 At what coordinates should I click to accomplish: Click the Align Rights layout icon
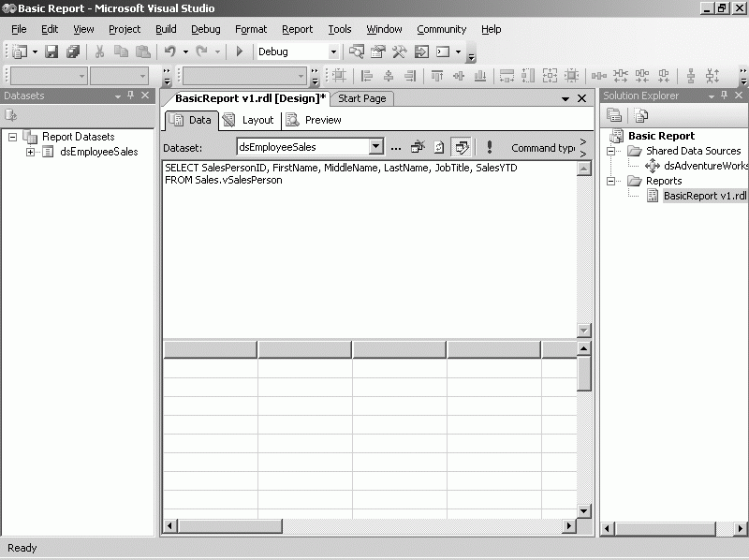(410, 76)
